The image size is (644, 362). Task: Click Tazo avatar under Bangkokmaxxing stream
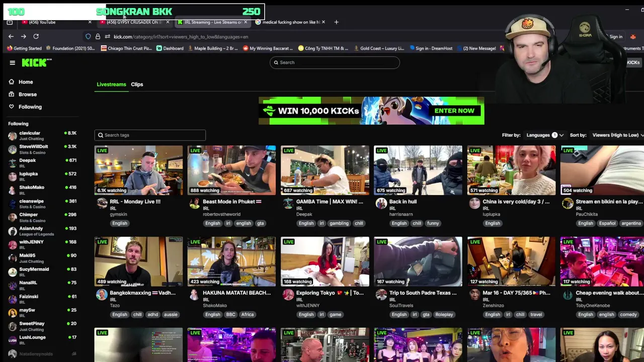point(102,295)
